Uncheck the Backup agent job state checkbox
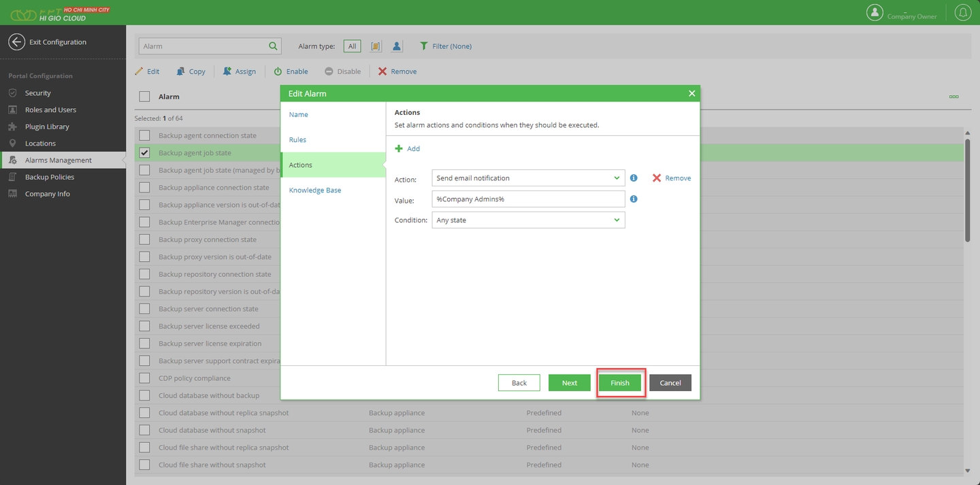980x485 pixels. [144, 153]
